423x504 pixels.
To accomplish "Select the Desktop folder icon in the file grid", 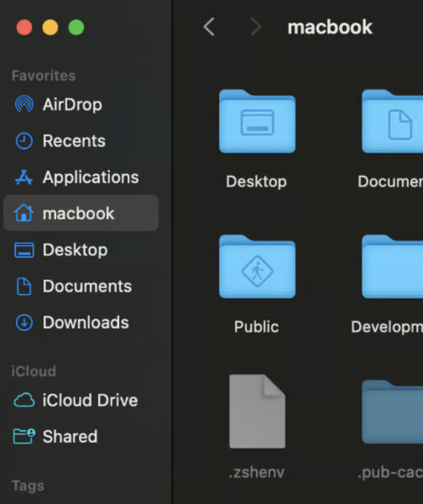I will coord(257,122).
